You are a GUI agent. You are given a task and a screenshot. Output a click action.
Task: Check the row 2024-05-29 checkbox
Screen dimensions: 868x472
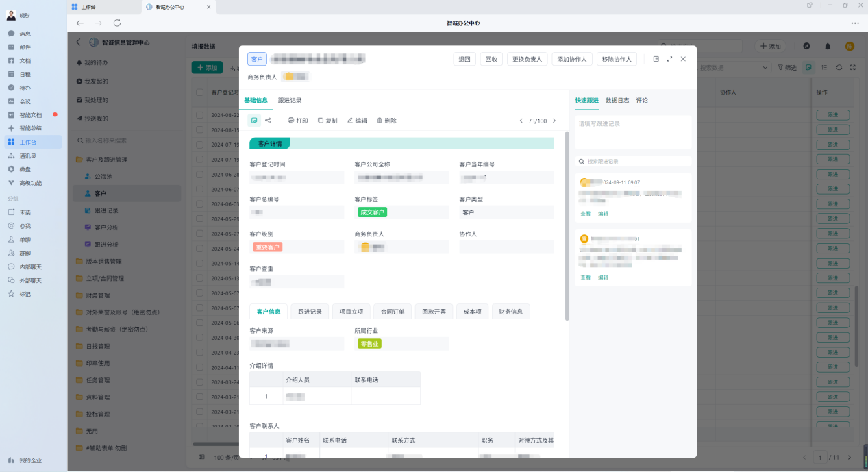pos(200,219)
